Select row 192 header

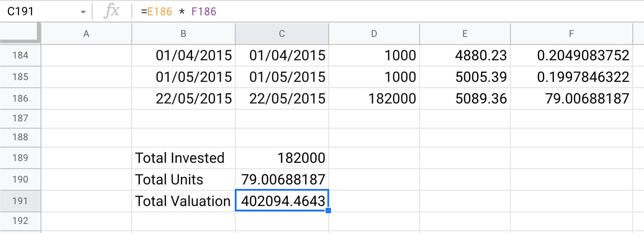[20, 221]
